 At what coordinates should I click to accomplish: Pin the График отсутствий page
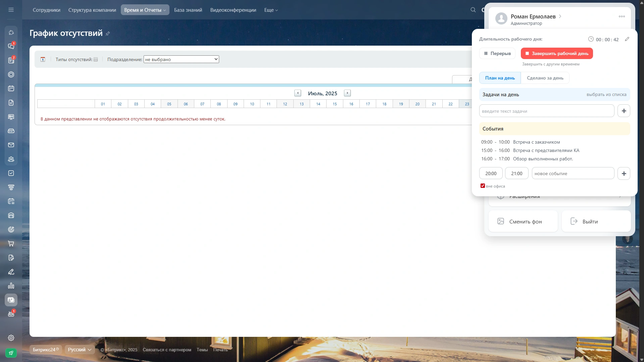pos(108,34)
